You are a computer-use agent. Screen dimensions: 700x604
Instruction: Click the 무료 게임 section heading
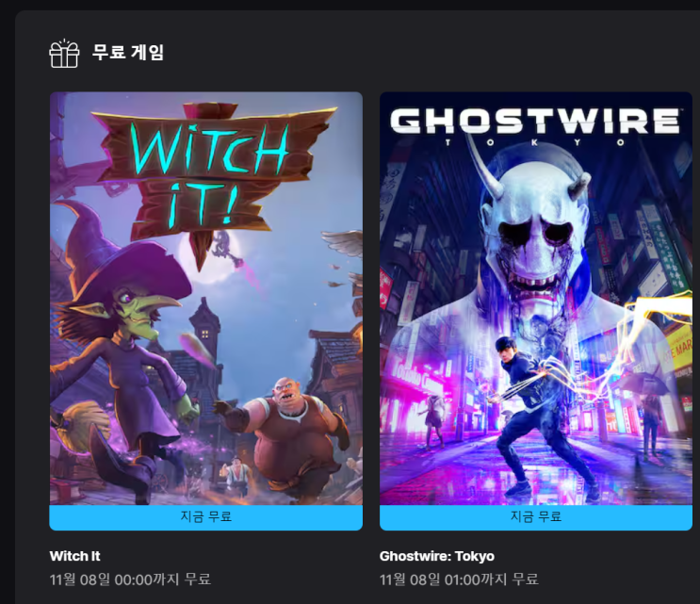click(x=128, y=52)
